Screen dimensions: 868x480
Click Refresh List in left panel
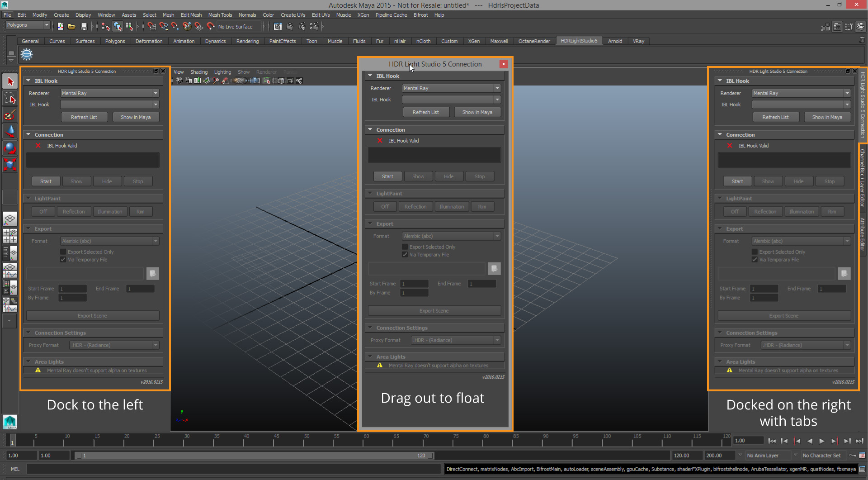pyautogui.click(x=84, y=117)
